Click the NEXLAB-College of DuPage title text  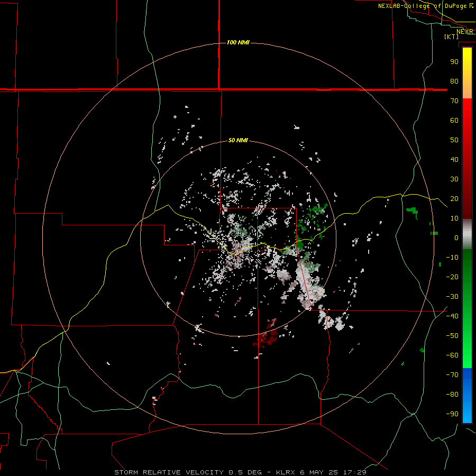(423, 6)
